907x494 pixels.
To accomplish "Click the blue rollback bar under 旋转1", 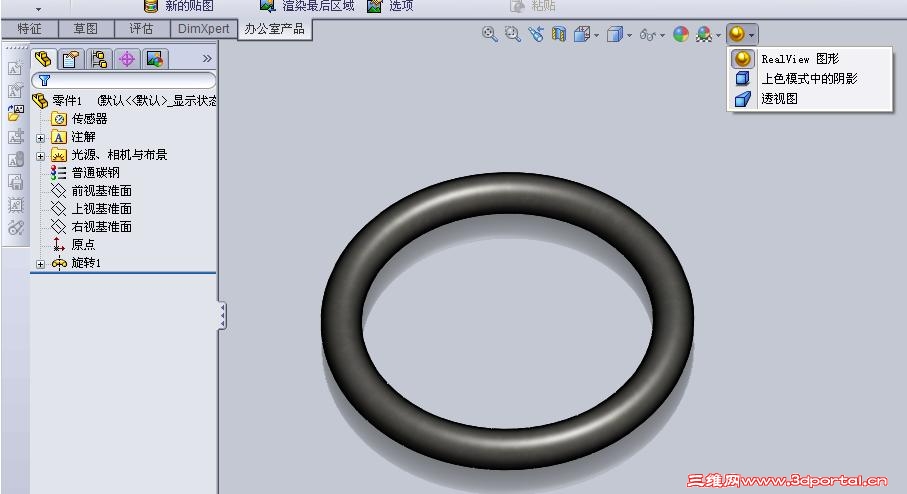I will tap(123, 272).
